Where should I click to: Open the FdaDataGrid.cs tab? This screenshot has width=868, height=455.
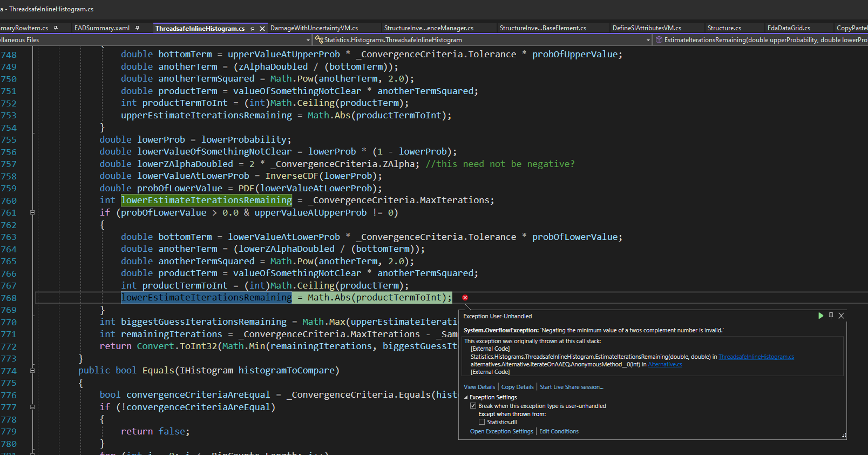pos(788,28)
